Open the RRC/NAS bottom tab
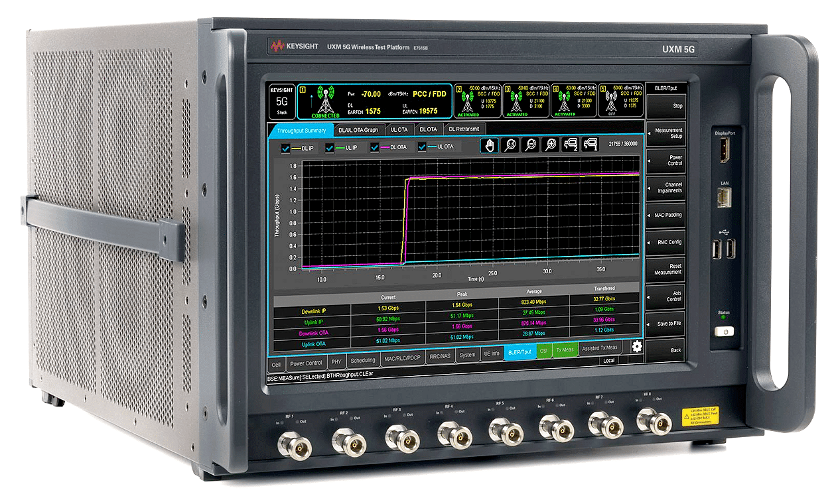Screen dimensions: 832x504 click(441, 357)
